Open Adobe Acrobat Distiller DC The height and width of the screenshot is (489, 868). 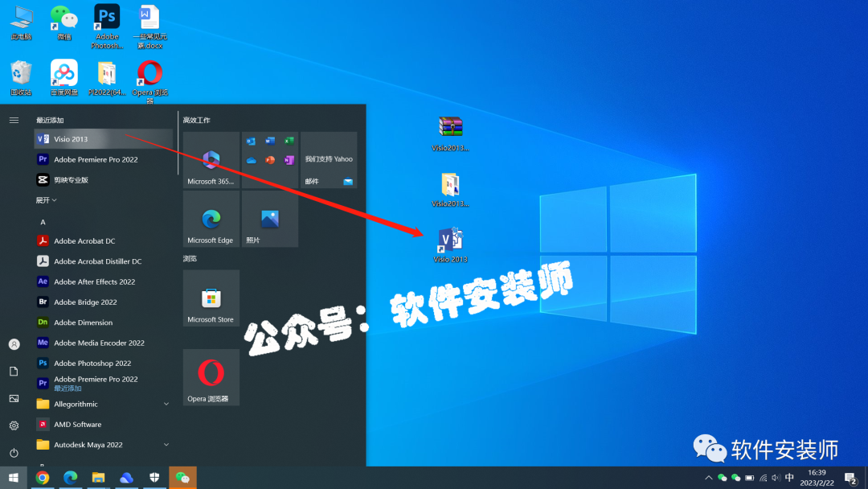pyautogui.click(x=104, y=261)
